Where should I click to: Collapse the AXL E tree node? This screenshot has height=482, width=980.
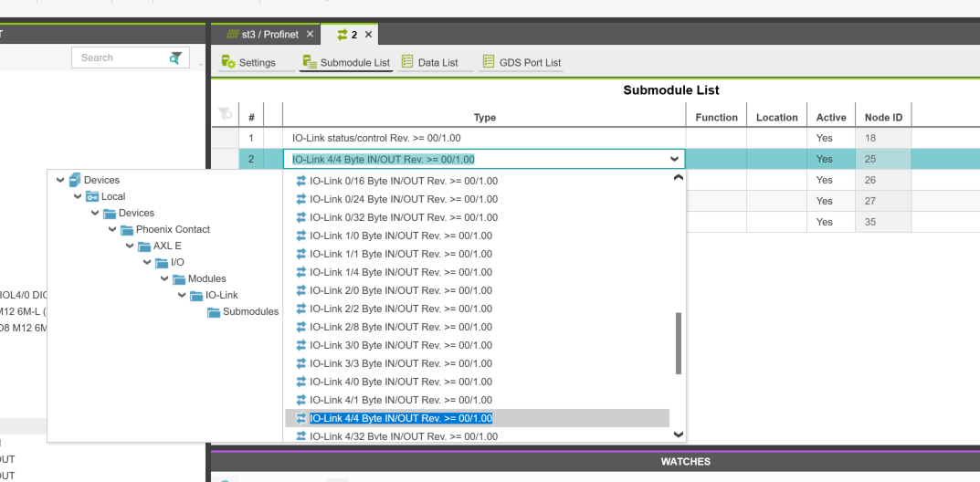pos(130,246)
